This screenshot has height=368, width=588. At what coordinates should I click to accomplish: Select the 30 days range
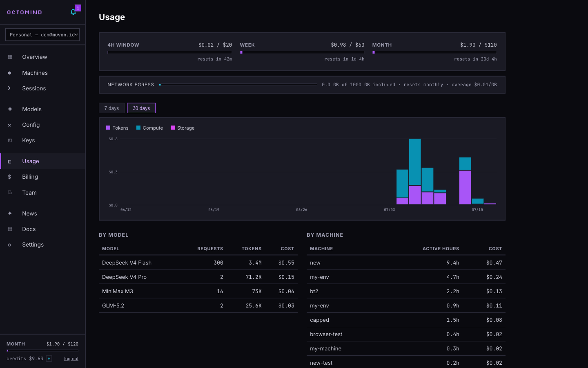pos(141,108)
